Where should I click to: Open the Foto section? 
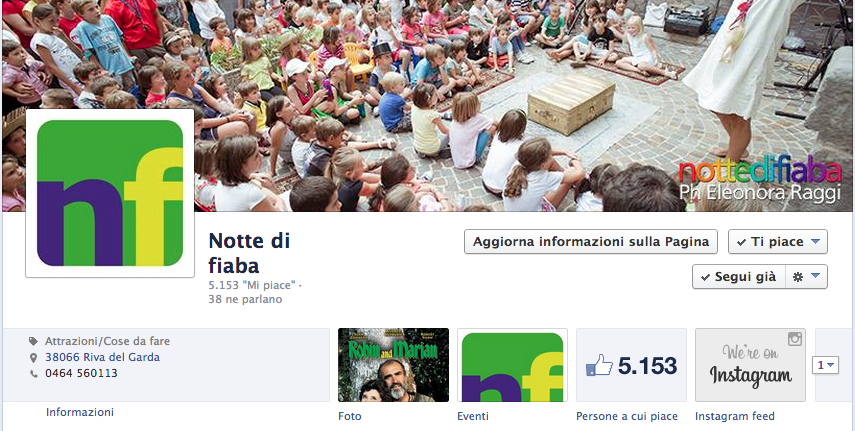click(350, 416)
